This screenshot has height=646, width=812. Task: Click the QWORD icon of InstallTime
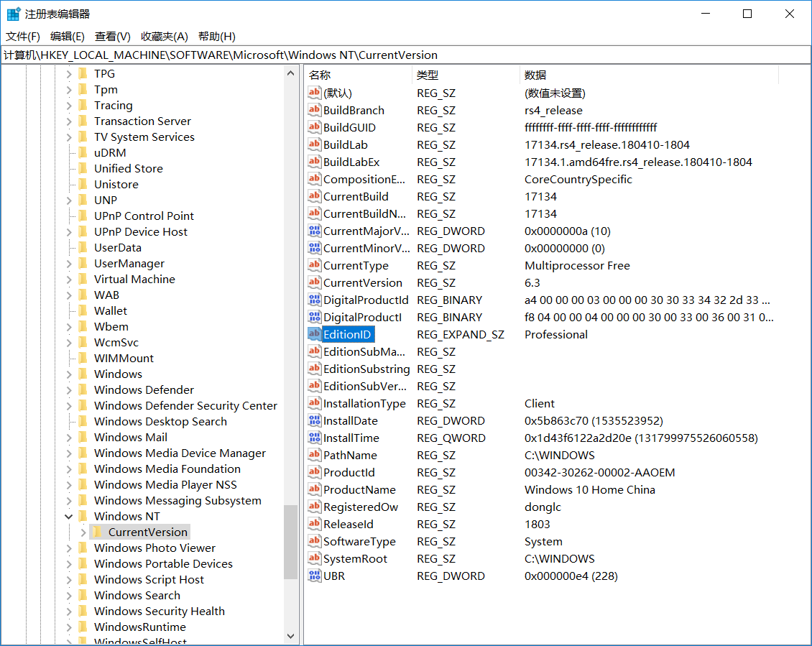[x=314, y=438]
